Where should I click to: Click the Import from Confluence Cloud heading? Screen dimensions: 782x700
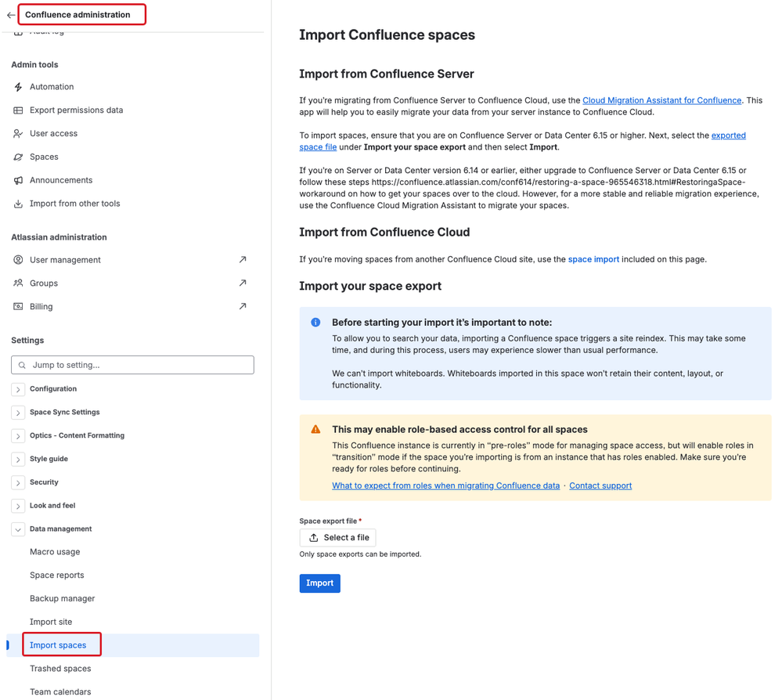(384, 233)
